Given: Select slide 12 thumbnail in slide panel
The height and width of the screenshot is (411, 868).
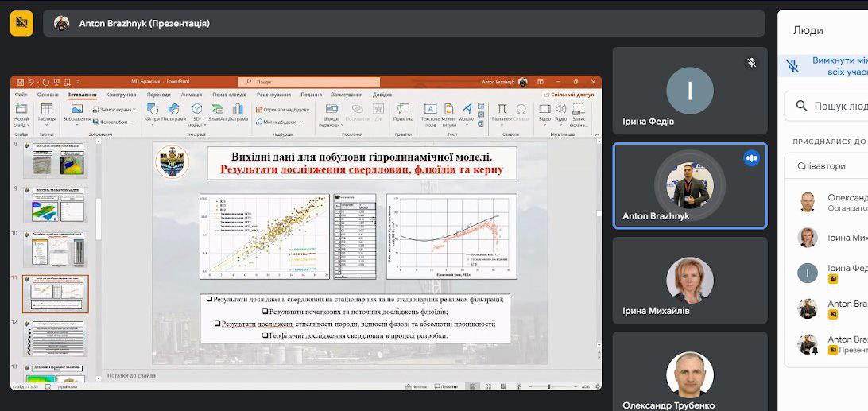Looking at the screenshot, I should click(x=55, y=338).
